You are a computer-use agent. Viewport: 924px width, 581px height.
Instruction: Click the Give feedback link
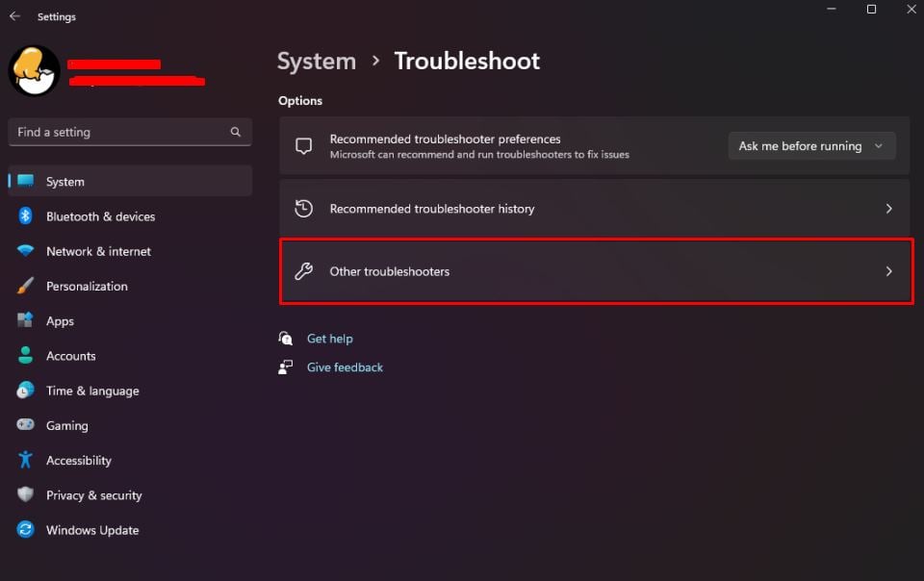click(x=345, y=367)
